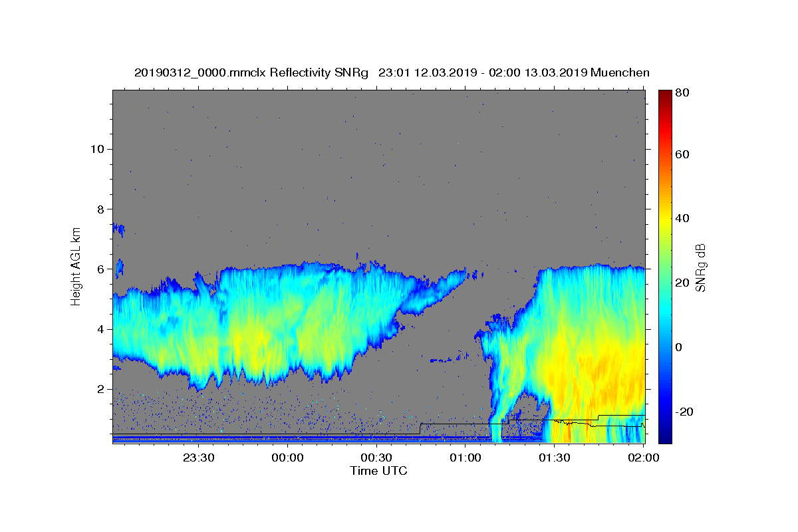Click the height tick label '2'

(x=100, y=389)
